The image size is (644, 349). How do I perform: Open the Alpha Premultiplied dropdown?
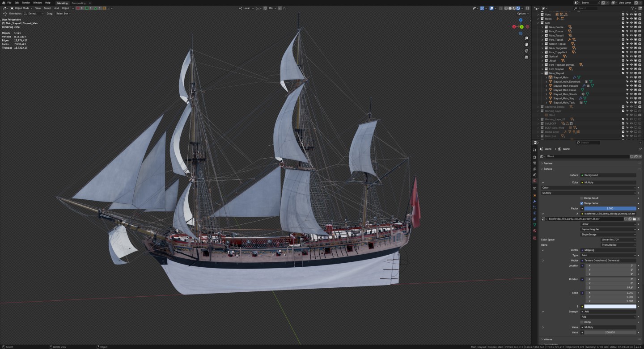point(619,245)
